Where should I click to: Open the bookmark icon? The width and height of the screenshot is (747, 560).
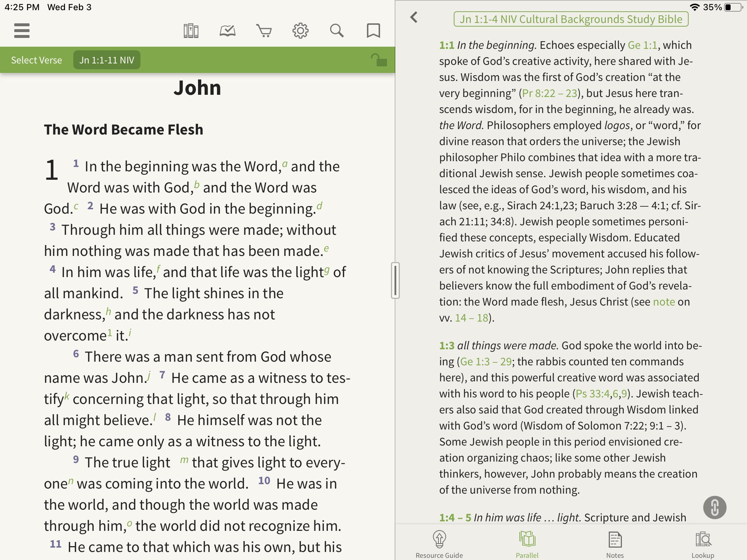(x=373, y=31)
